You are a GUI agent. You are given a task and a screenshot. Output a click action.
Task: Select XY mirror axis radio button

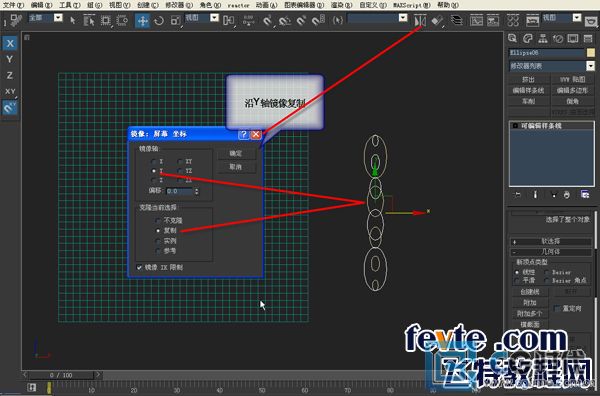tap(180, 161)
